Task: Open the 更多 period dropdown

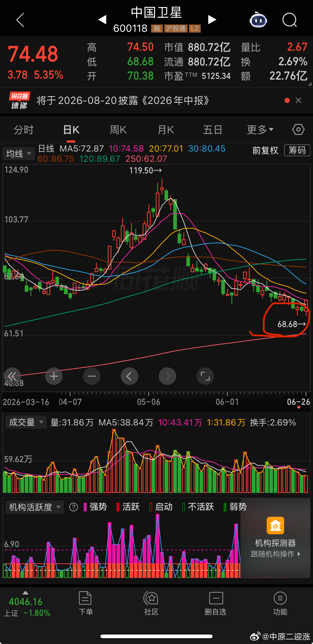Action: pos(260,130)
